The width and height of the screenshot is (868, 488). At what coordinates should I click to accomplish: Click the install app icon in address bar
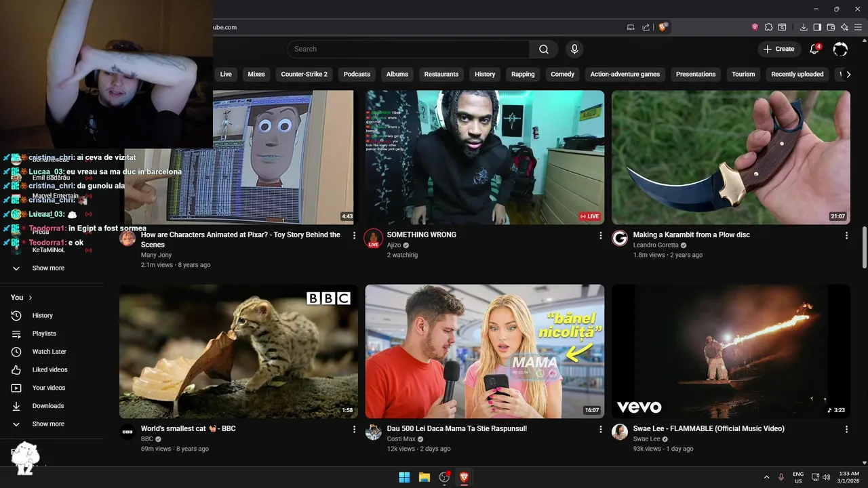[631, 27]
